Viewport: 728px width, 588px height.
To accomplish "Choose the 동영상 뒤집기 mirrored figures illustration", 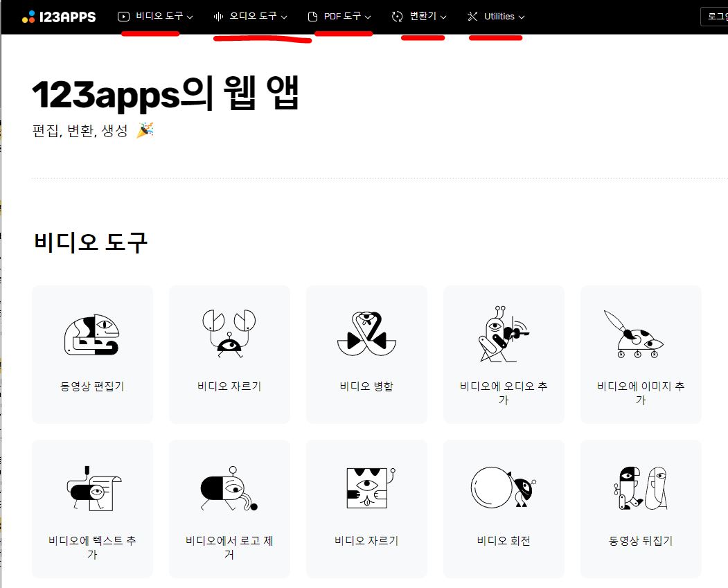I will click(x=641, y=488).
